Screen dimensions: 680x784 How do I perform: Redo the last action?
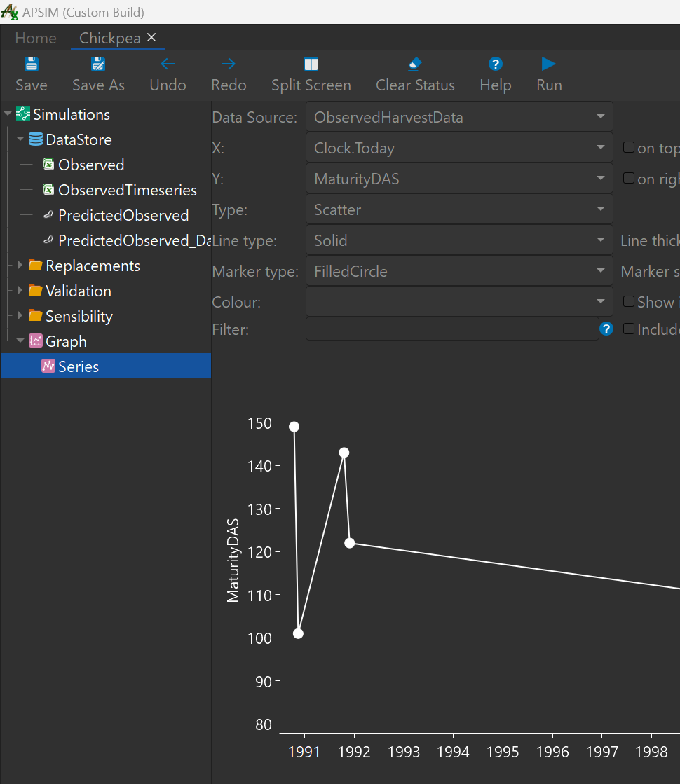(x=228, y=74)
